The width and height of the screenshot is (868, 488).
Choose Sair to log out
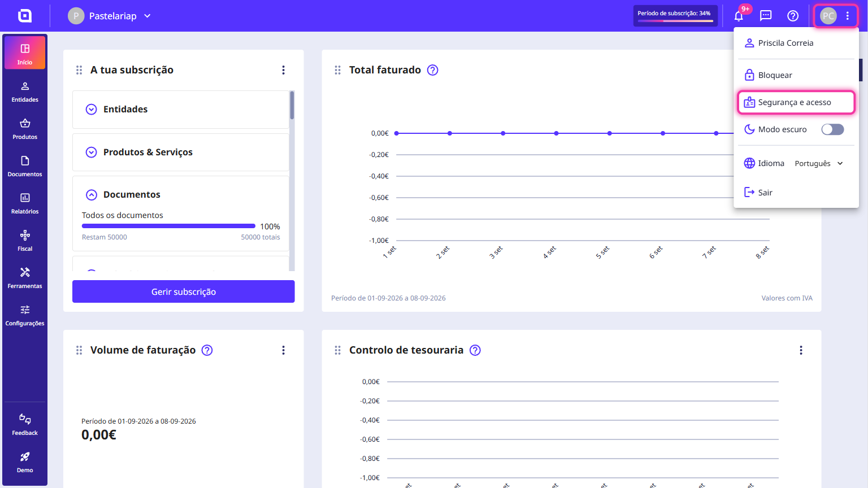point(796,193)
